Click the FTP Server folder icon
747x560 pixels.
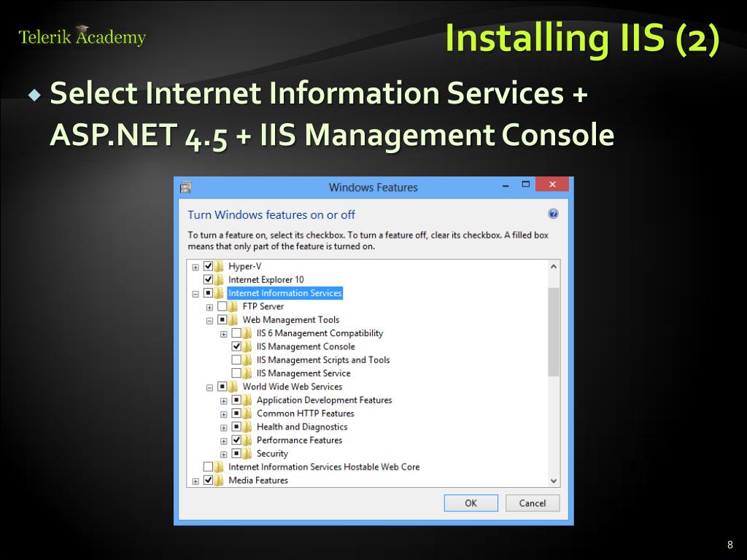point(233,306)
